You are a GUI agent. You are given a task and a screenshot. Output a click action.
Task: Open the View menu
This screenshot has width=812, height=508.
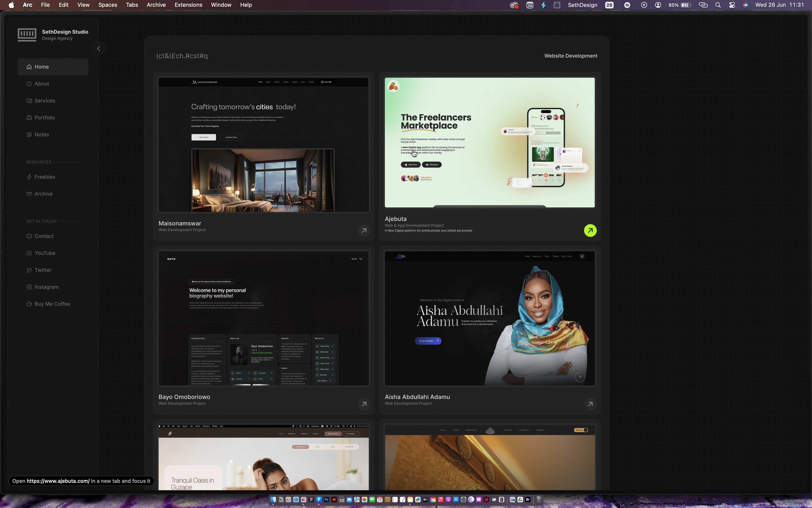(x=83, y=5)
